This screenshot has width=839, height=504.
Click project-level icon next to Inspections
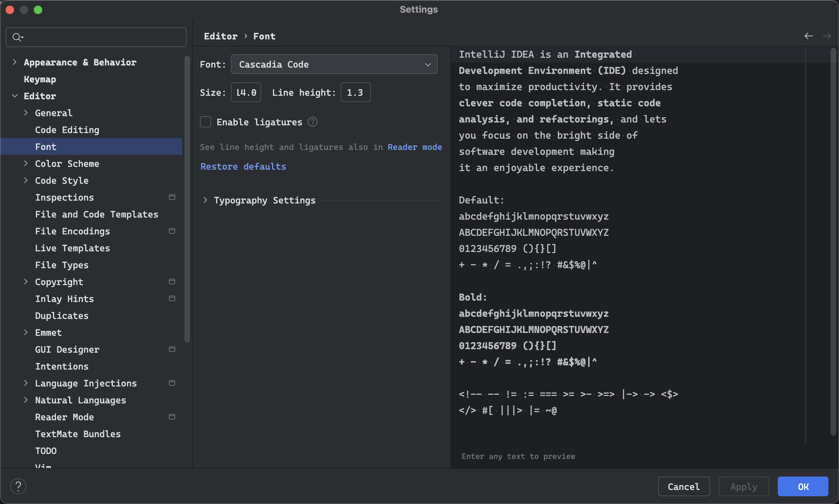[172, 197]
